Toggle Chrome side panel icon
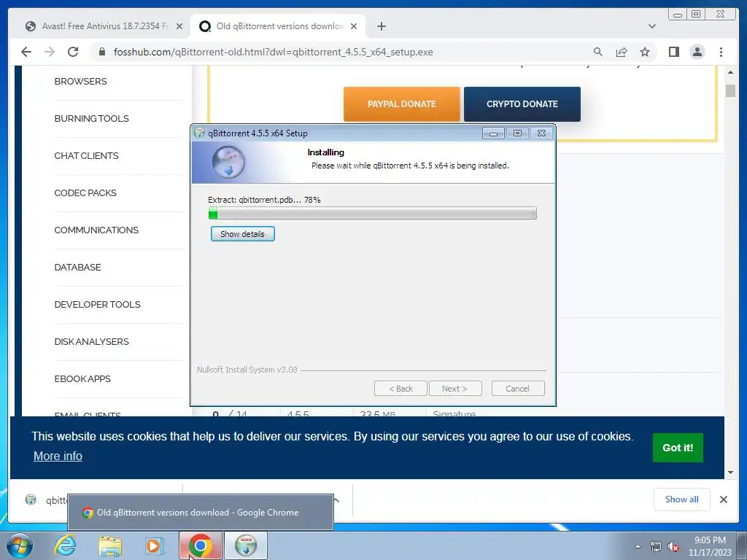The height and width of the screenshot is (560, 747). [x=673, y=52]
